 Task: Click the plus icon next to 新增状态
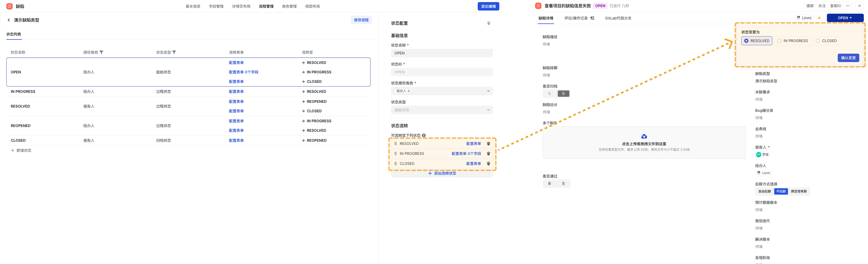(13, 151)
